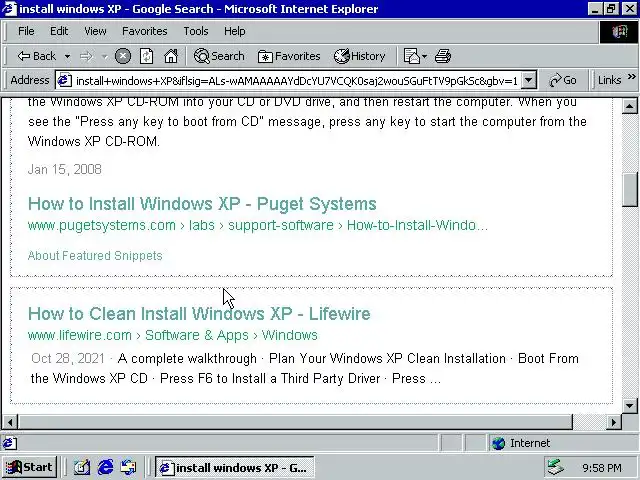
Task: Close the Internet Explorer window
Action: point(630,9)
